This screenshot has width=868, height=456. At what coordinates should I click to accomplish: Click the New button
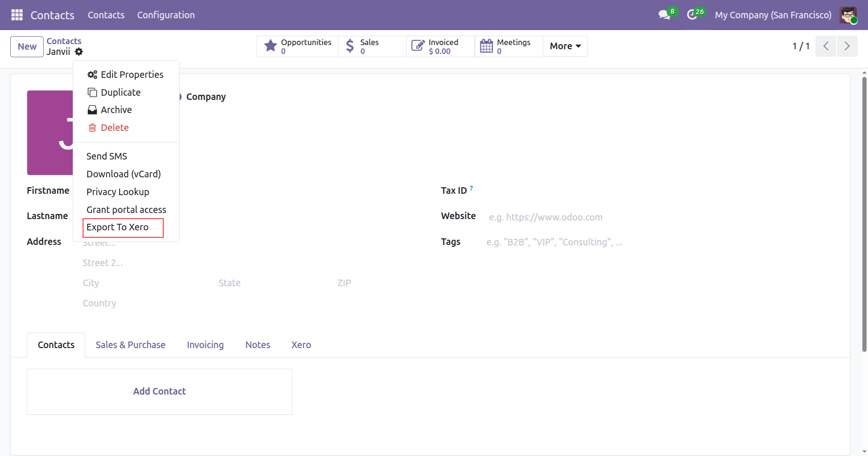(x=27, y=46)
